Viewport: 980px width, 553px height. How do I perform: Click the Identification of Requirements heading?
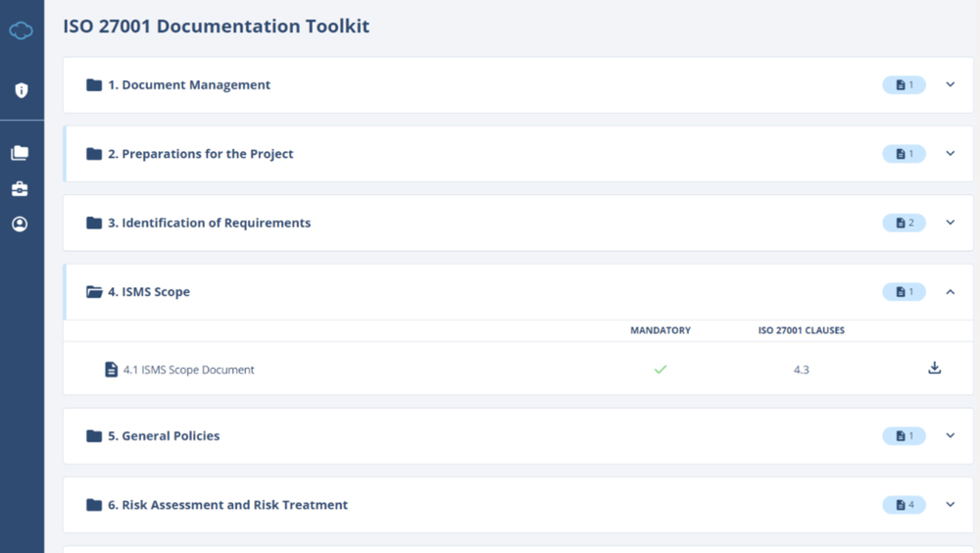click(209, 224)
